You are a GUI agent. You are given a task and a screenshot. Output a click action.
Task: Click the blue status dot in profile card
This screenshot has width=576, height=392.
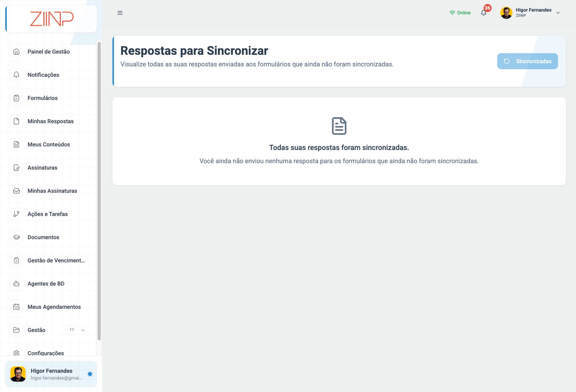tap(90, 374)
